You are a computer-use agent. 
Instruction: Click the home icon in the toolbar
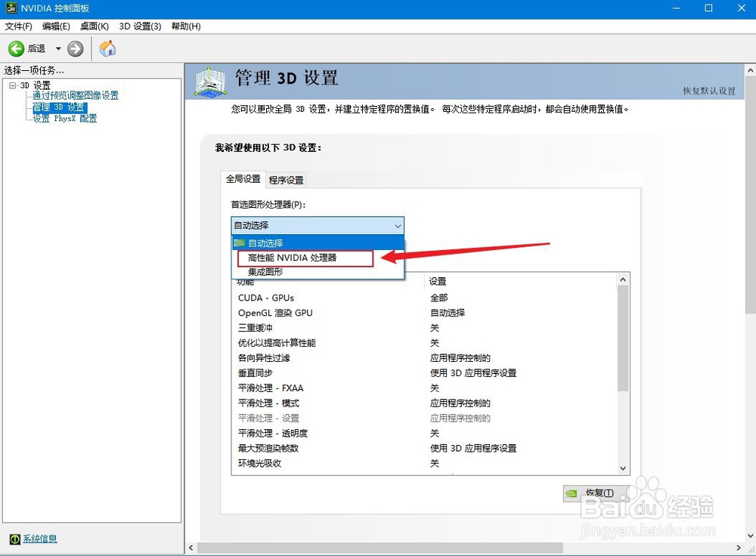click(107, 48)
